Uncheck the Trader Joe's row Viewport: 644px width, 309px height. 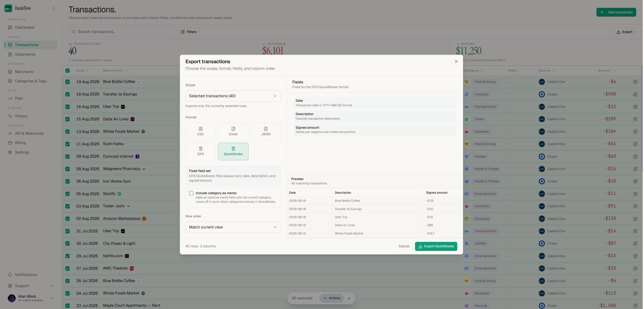pos(67,206)
